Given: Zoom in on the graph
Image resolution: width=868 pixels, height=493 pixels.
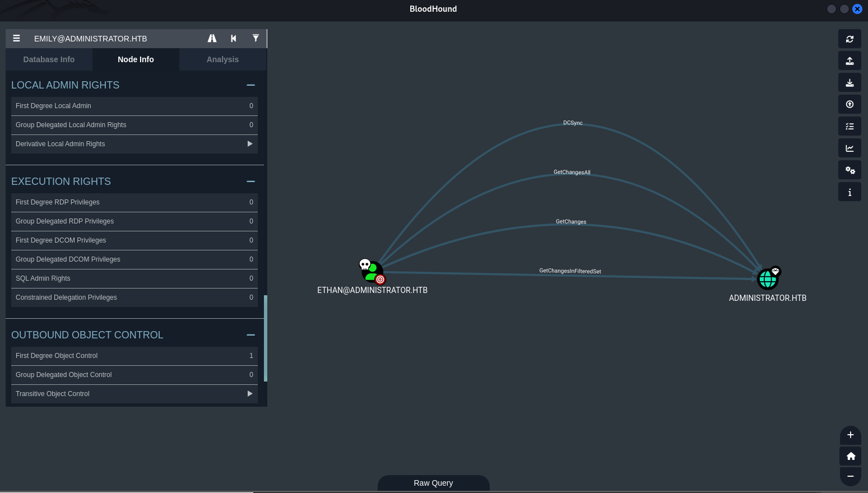Looking at the screenshot, I should tap(850, 435).
